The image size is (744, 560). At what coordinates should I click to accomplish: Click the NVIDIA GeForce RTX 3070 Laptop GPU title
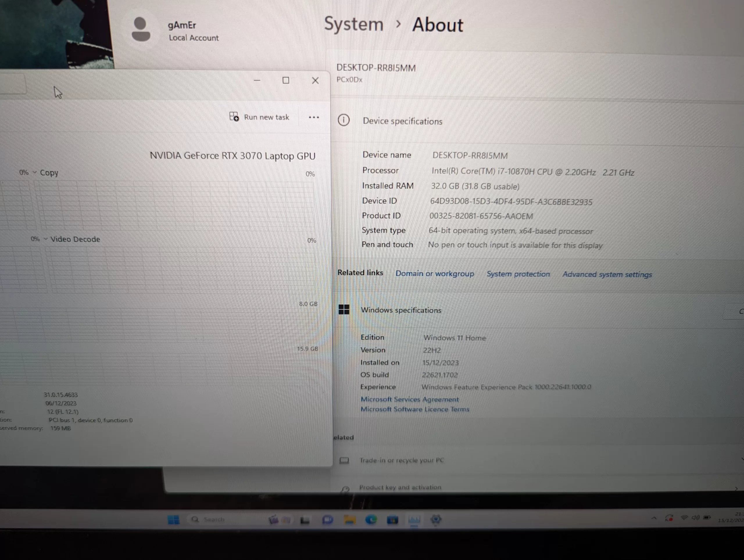[x=233, y=156]
